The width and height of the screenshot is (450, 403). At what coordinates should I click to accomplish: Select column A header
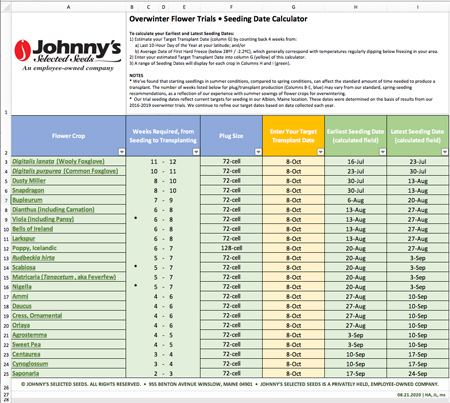point(68,7)
